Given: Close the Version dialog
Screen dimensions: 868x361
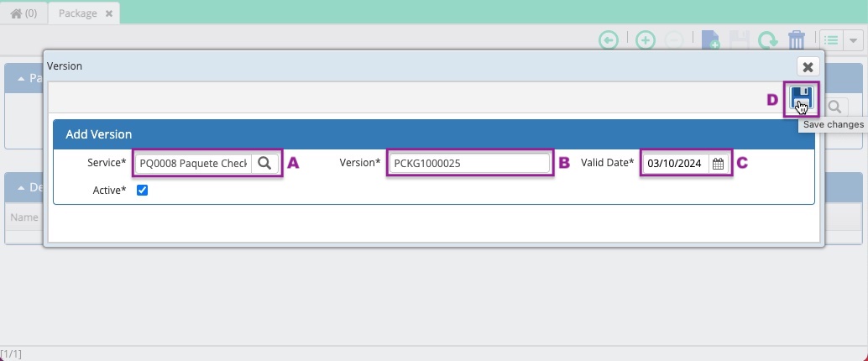Looking at the screenshot, I should click(x=808, y=67).
